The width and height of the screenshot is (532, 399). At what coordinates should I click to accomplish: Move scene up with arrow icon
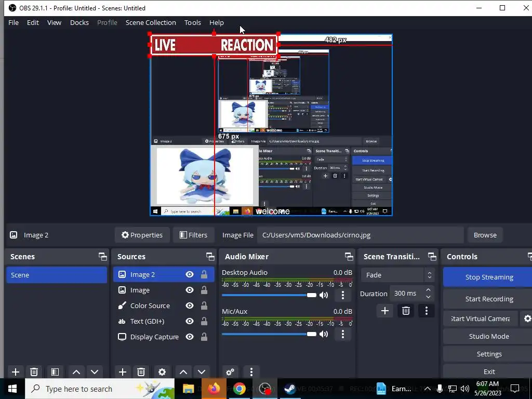tap(76, 372)
